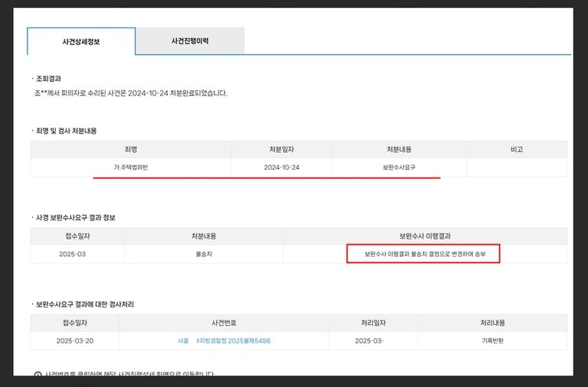This screenshot has width=588, height=387.
Task: Click the 보완수사 이행결과 column header
Action: click(x=425, y=236)
